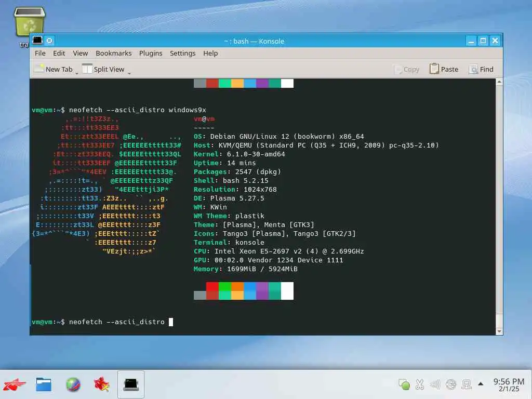
Task: Click the red 'vm@vm' header in neofetch output
Action: [204, 119]
